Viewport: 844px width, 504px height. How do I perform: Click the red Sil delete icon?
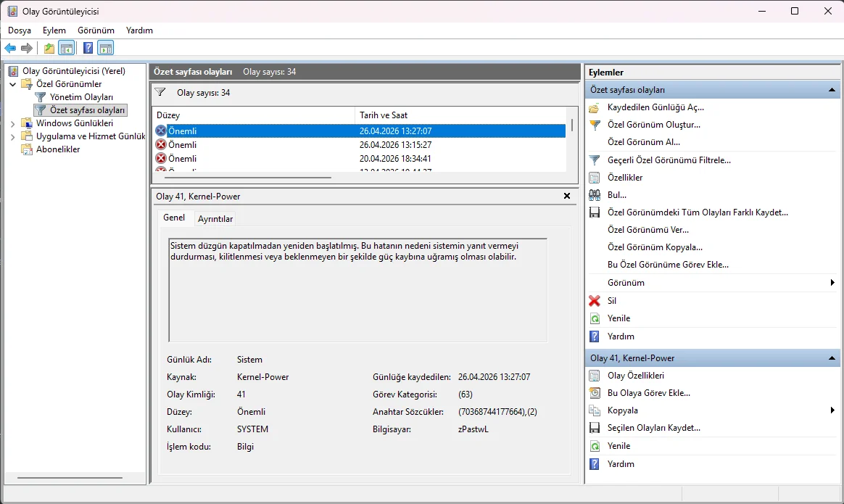pos(595,301)
